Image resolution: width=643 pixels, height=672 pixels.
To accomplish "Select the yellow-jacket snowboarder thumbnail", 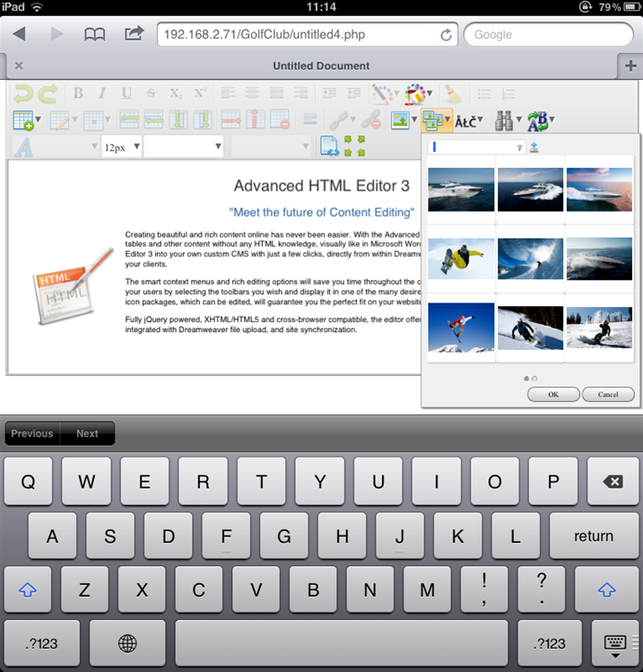I will pyautogui.click(x=461, y=259).
